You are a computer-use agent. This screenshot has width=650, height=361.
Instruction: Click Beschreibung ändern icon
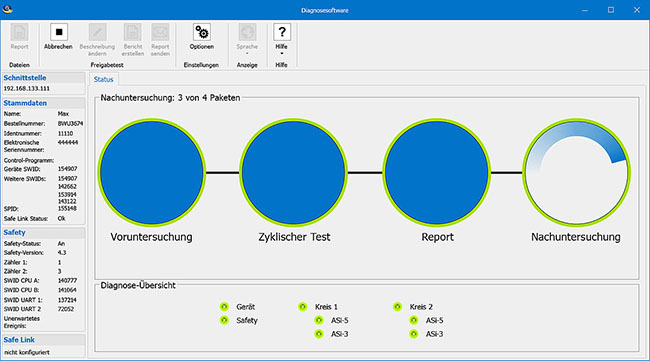point(97,32)
